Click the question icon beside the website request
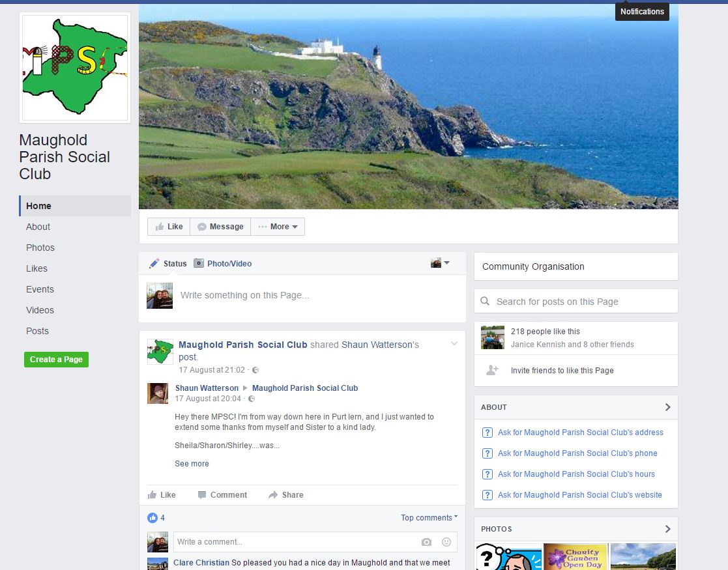This screenshot has height=570, width=728. [487, 495]
